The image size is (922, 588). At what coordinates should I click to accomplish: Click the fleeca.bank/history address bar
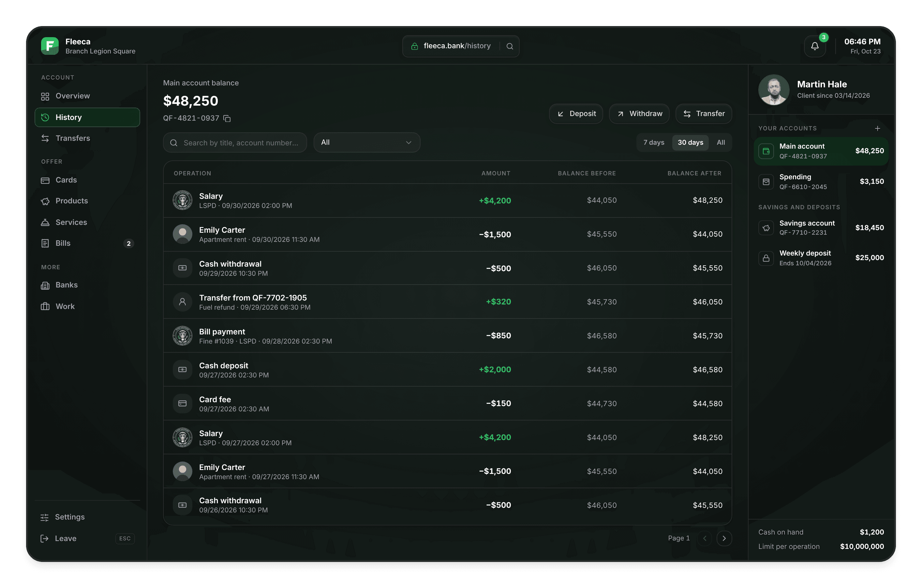click(461, 46)
